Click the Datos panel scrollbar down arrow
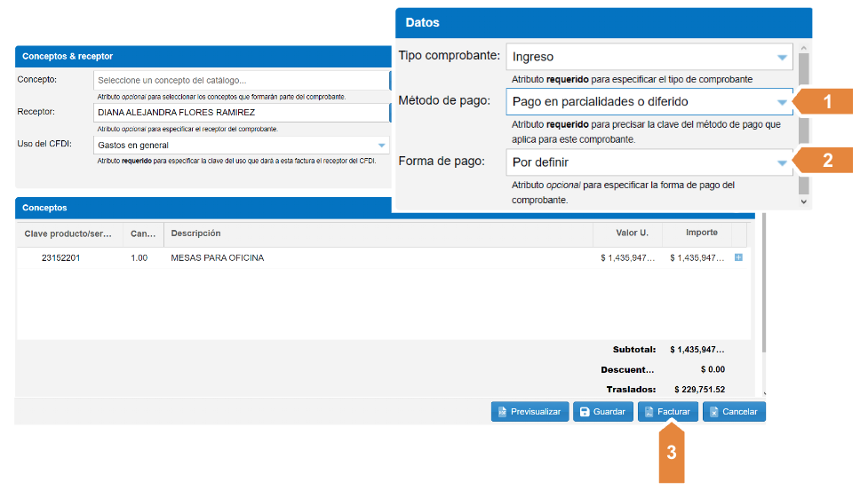This screenshot has width=868, height=490. tap(804, 202)
